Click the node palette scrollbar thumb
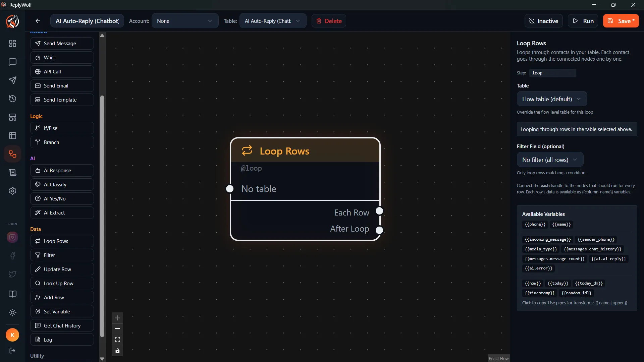Viewport: 644px width, 362px height. pyautogui.click(x=102, y=216)
